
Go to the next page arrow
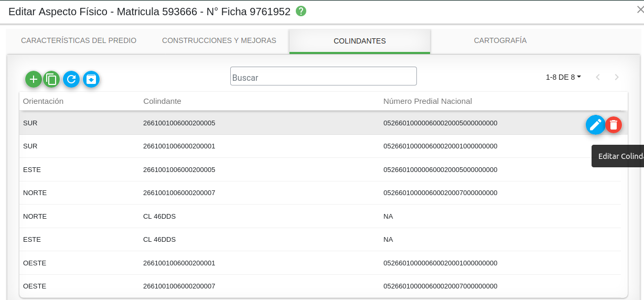point(617,77)
